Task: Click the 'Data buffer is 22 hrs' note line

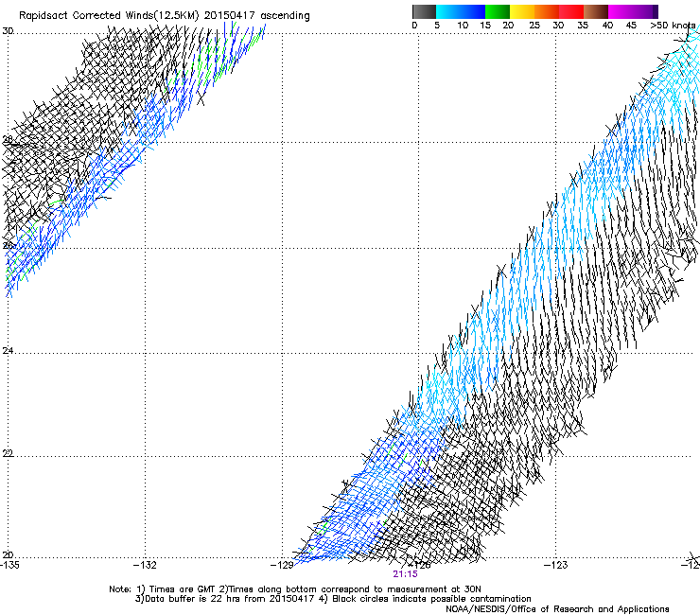Action: click(333, 599)
